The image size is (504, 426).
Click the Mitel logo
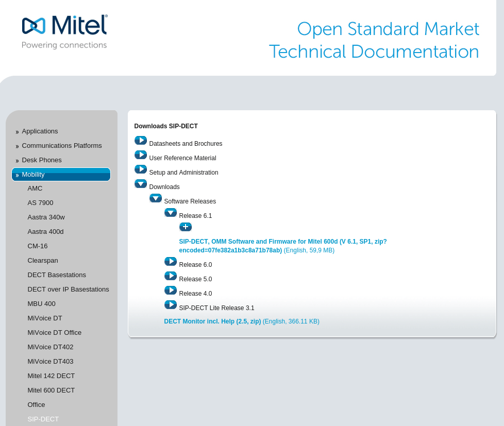[64, 31]
